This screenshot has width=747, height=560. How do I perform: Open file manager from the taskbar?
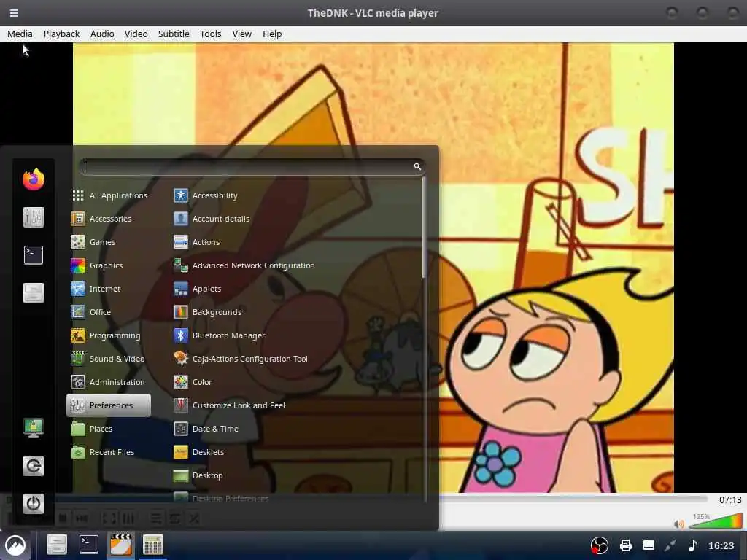pos(56,545)
